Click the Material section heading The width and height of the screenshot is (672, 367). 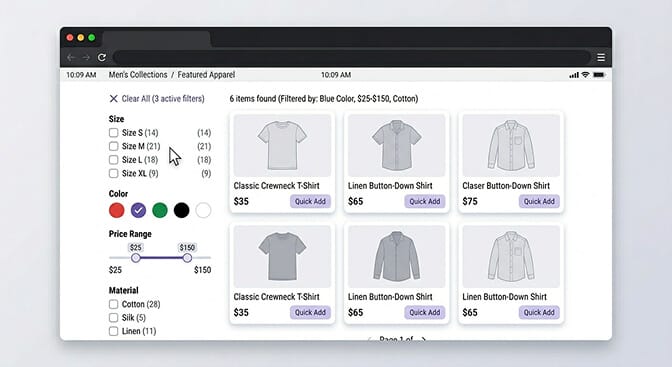(123, 290)
